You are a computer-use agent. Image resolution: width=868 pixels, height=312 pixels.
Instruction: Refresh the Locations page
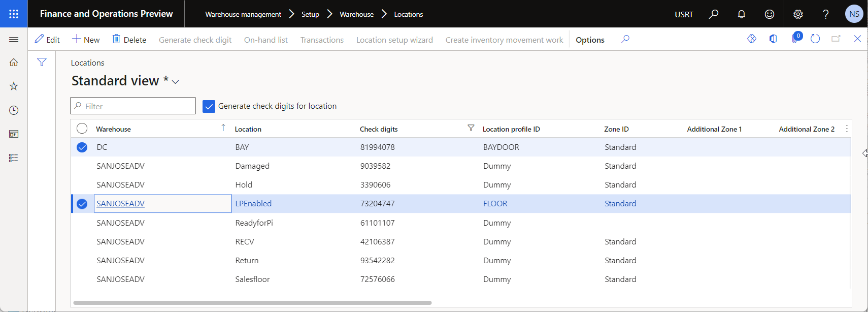point(815,39)
